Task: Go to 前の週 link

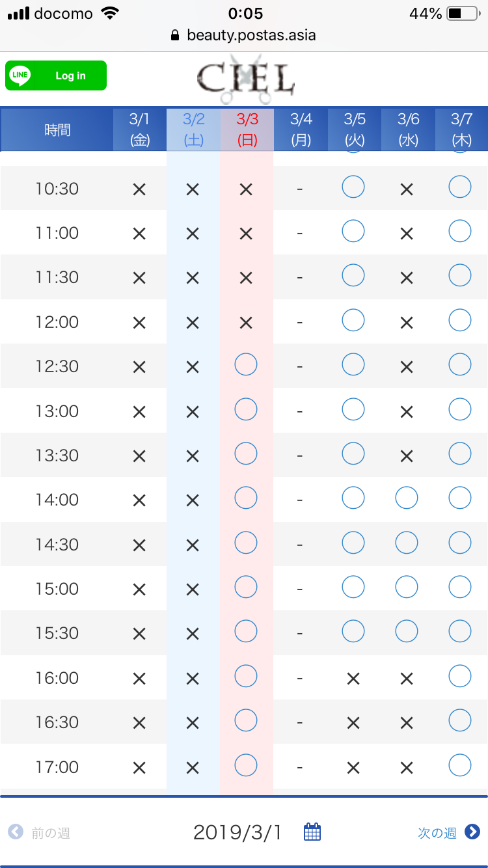Action: pos(50,832)
